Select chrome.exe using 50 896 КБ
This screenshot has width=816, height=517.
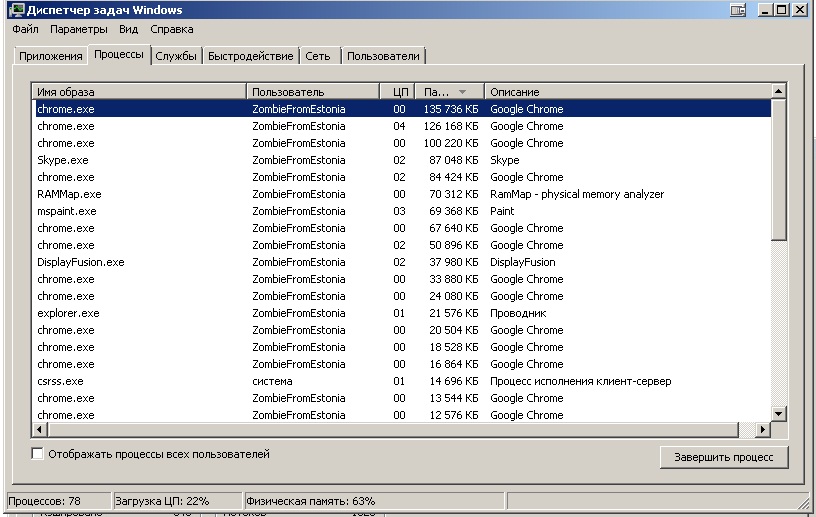click(401, 245)
